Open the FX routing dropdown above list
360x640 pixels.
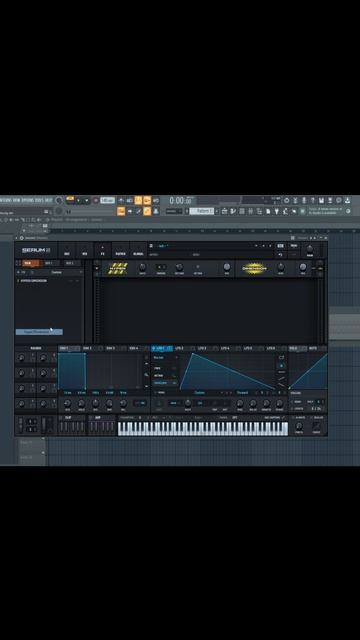(x=56, y=272)
